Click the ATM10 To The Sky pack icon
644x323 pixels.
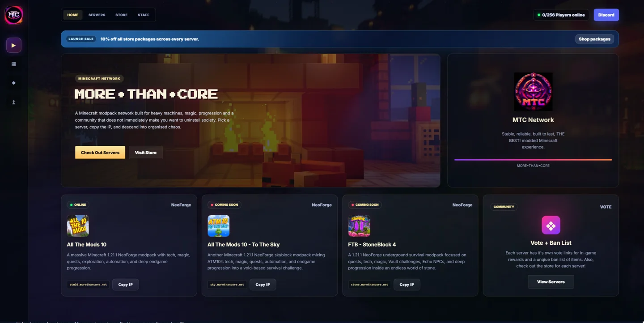tap(219, 226)
